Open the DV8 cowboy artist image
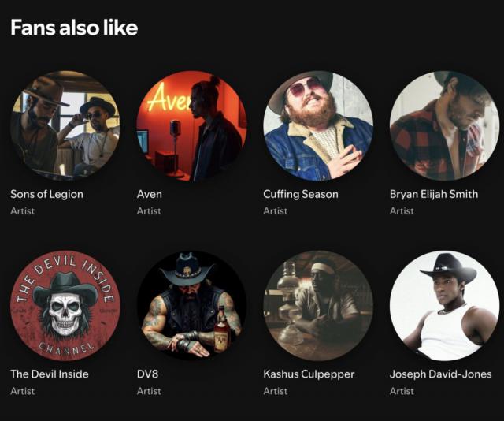The image size is (504, 421). tap(191, 305)
